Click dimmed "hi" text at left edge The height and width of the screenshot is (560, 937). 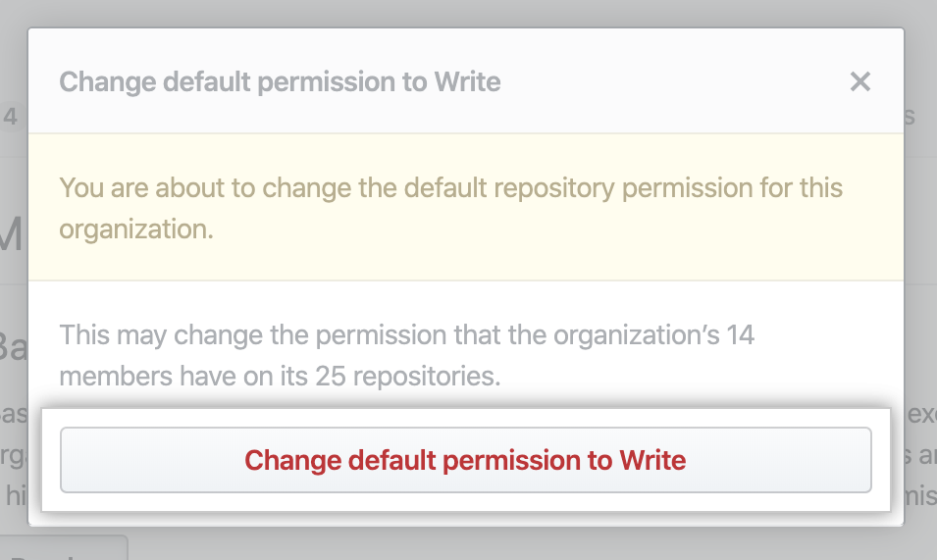click(x=12, y=496)
